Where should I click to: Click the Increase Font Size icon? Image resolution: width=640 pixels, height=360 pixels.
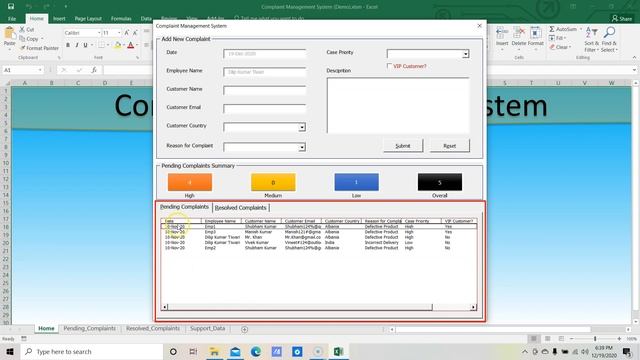[127, 33]
